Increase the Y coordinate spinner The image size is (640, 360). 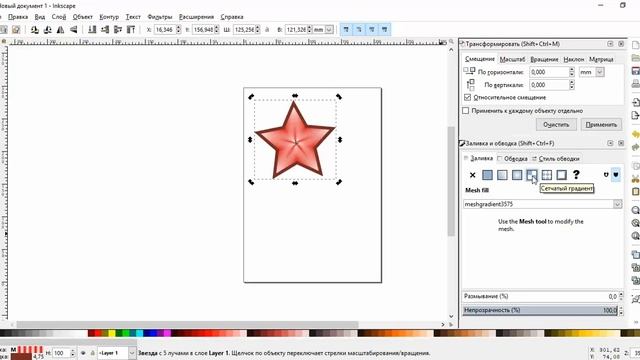(x=217, y=27)
